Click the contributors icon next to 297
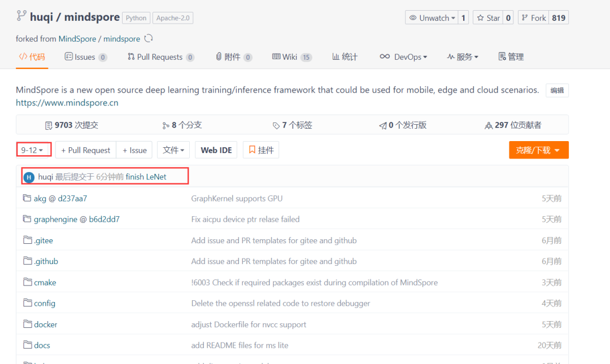The width and height of the screenshot is (610, 364). click(x=489, y=125)
